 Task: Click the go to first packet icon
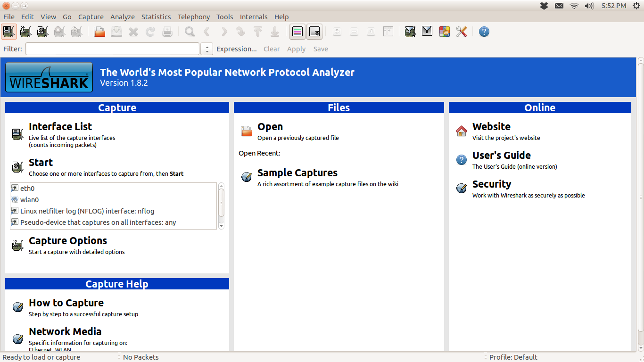click(x=258, y=32)
